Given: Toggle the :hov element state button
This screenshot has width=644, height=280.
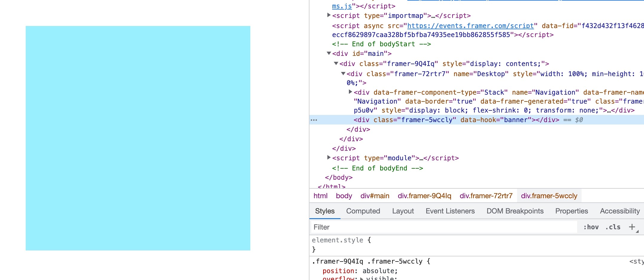Looking at the screenshot, I should click(x=591, y=227).
